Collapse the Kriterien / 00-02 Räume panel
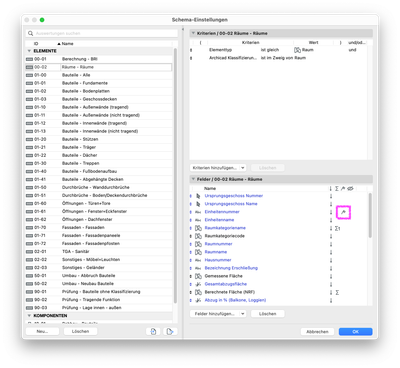 tap(193, 33)
